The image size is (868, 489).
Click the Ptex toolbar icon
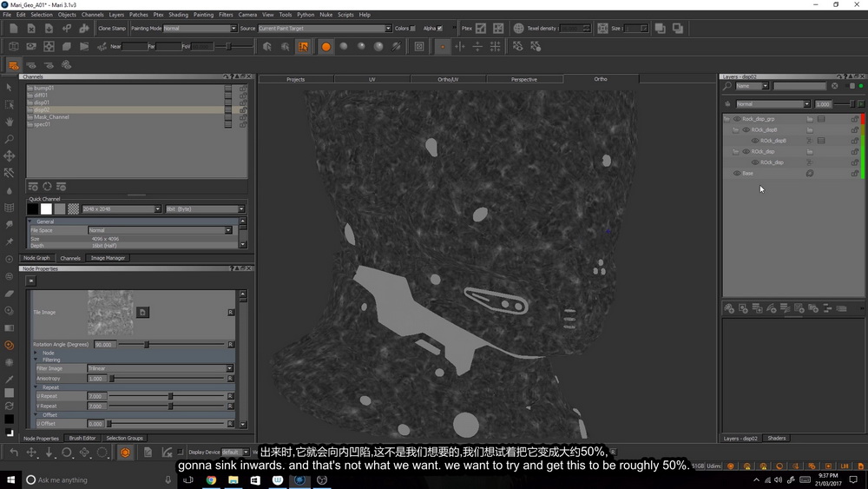(x=481, y=29)
